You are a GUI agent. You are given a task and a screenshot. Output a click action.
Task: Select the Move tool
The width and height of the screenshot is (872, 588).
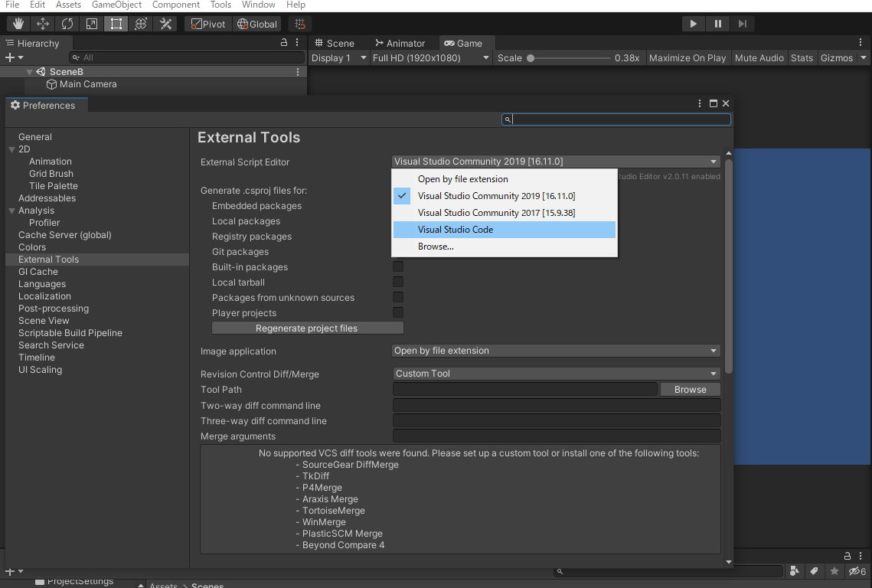point(42,24)
